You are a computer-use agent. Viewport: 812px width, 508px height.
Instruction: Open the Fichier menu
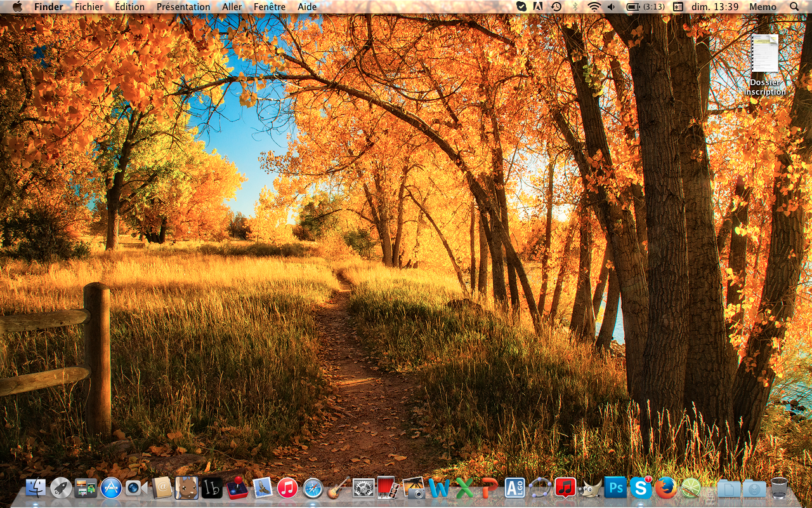pyautogui.click(x=89, y=7)
